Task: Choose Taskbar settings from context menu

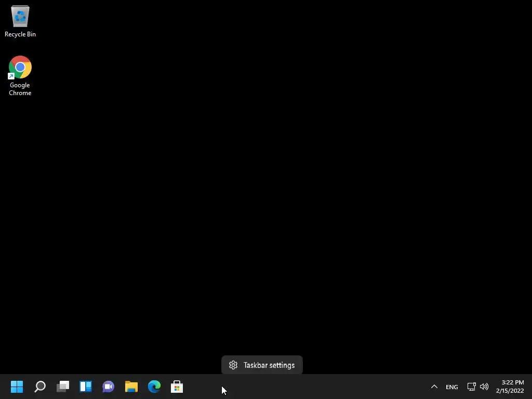Action: coord(262,365)
